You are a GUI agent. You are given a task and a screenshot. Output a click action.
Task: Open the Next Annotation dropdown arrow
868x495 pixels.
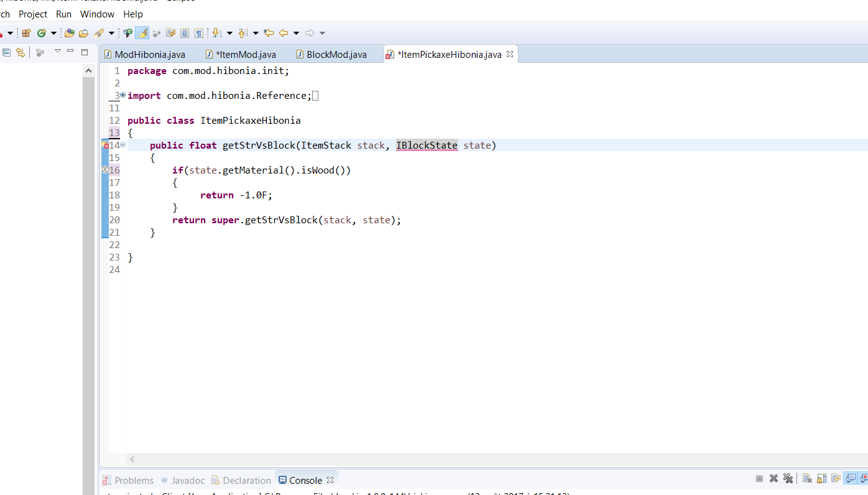coord(229,33)
